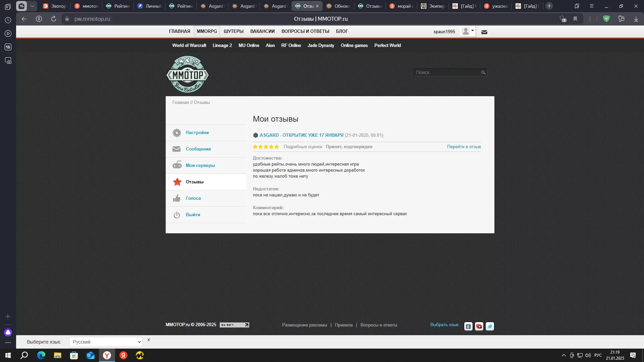Open the browser downloads icon
This screenshot has width=644, height=362.
pos(636,19)
